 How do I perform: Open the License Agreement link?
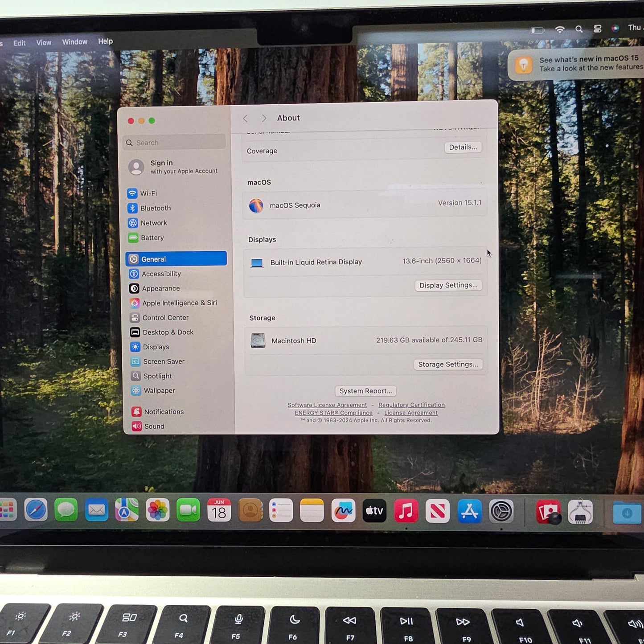click(x=411, y=413)
